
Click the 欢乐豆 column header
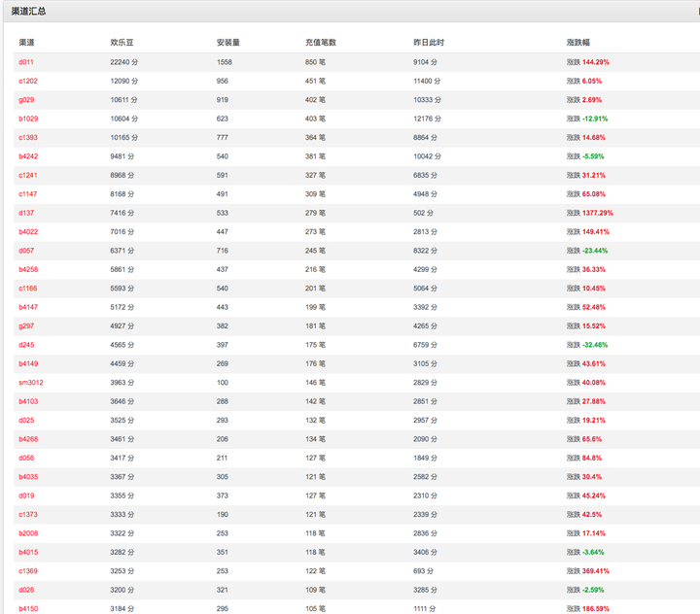[x=122, y=43]
